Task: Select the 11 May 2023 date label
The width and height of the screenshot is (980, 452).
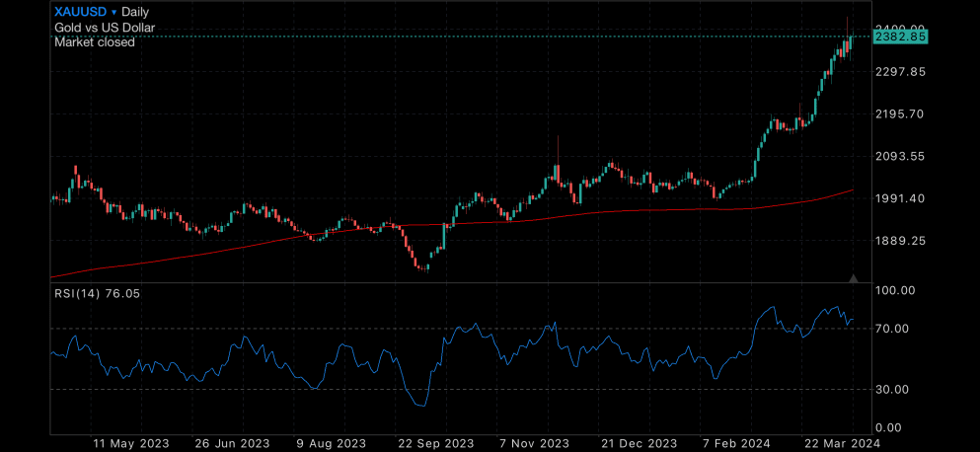Action: [131, 443]
